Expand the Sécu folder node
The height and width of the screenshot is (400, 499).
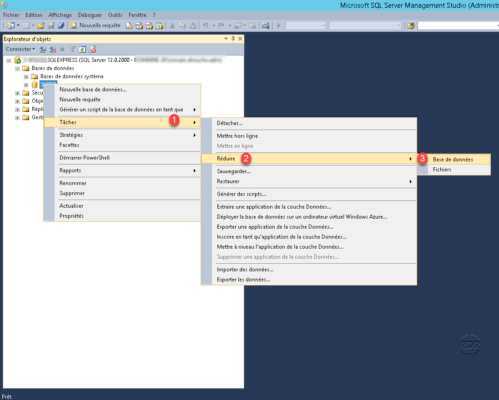click(x=17, y=93)
